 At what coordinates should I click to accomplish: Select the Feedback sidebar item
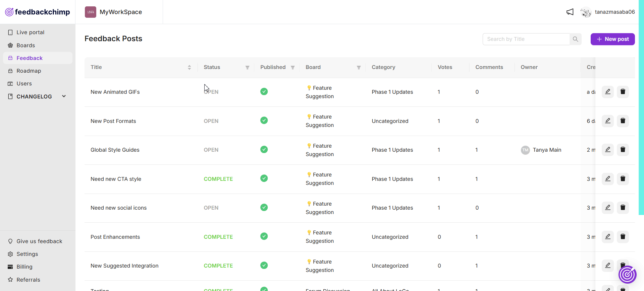[38, 58]
